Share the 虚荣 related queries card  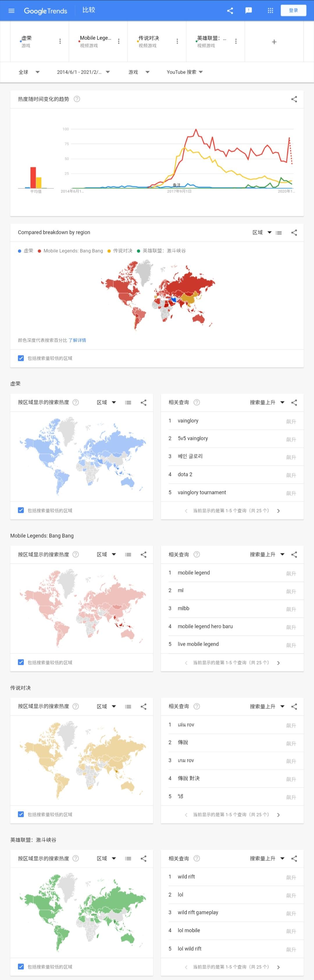point(294,403)
